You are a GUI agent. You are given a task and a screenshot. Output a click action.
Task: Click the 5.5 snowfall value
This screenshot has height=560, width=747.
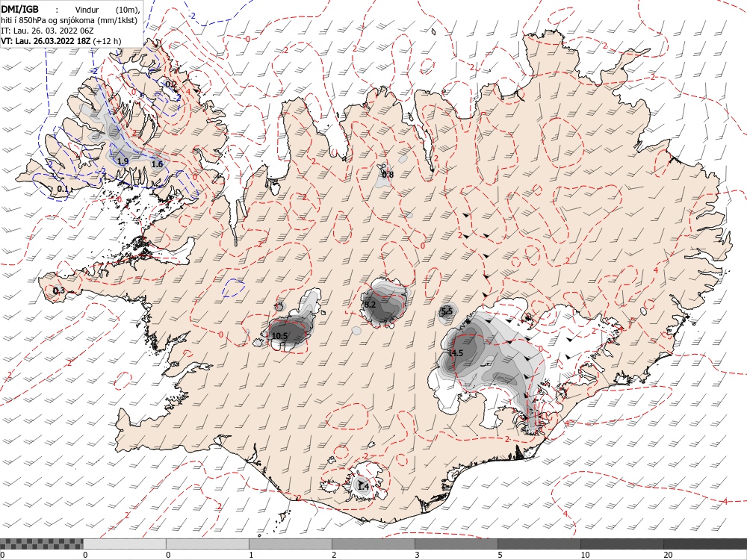447,312
